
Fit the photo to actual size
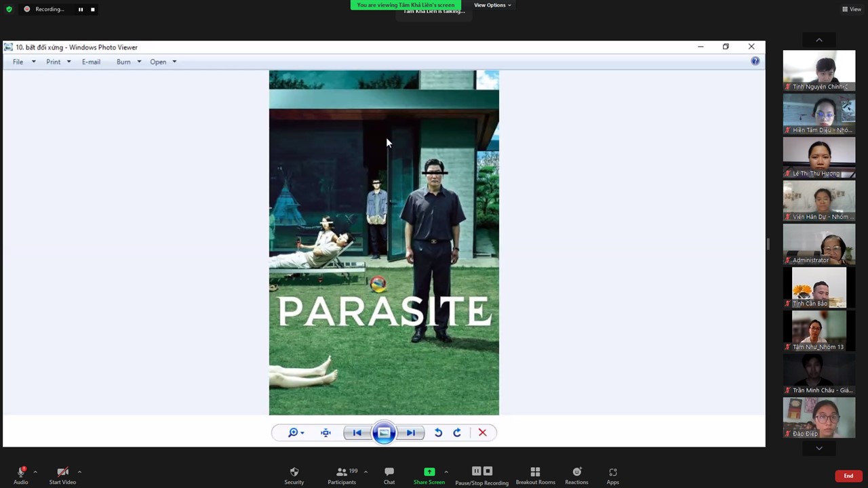click(x=325, y=432)
